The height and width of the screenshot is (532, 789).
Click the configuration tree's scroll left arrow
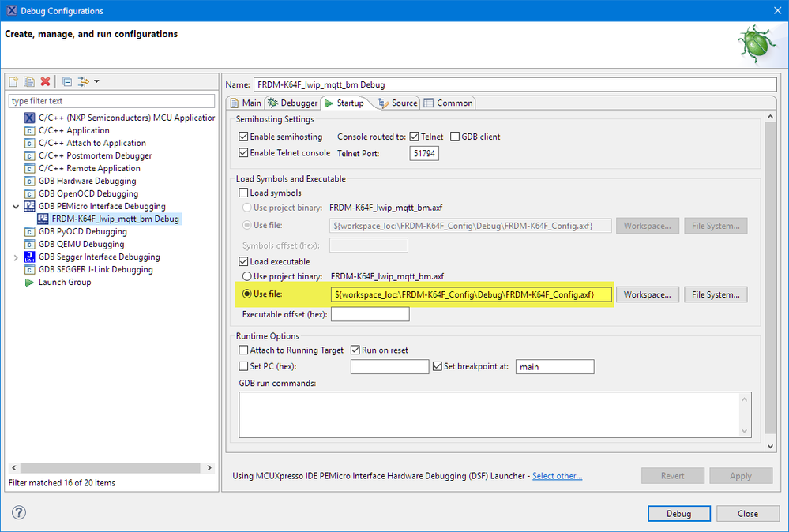[14, 467]
